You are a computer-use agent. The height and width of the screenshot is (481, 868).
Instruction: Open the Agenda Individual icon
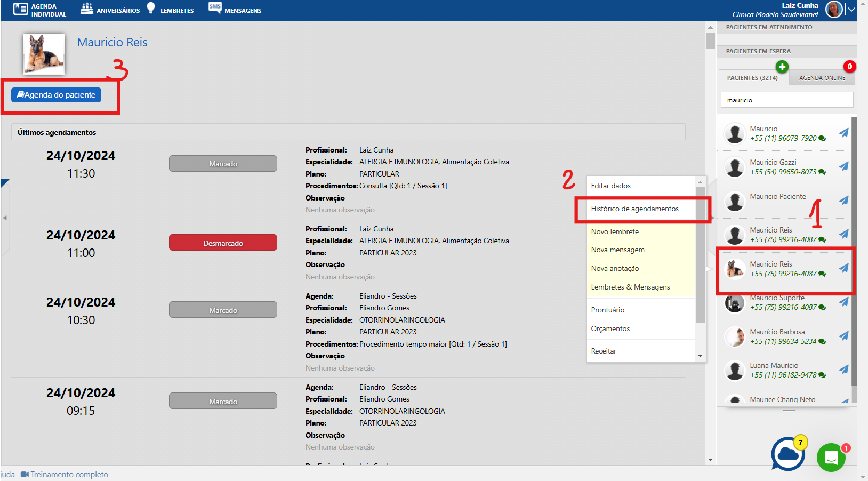point(21,9)
